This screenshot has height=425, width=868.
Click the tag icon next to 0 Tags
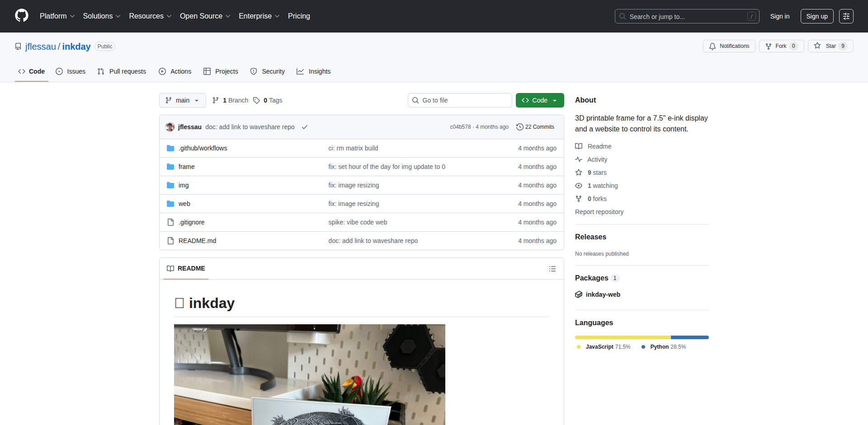(x=256, y=100)
